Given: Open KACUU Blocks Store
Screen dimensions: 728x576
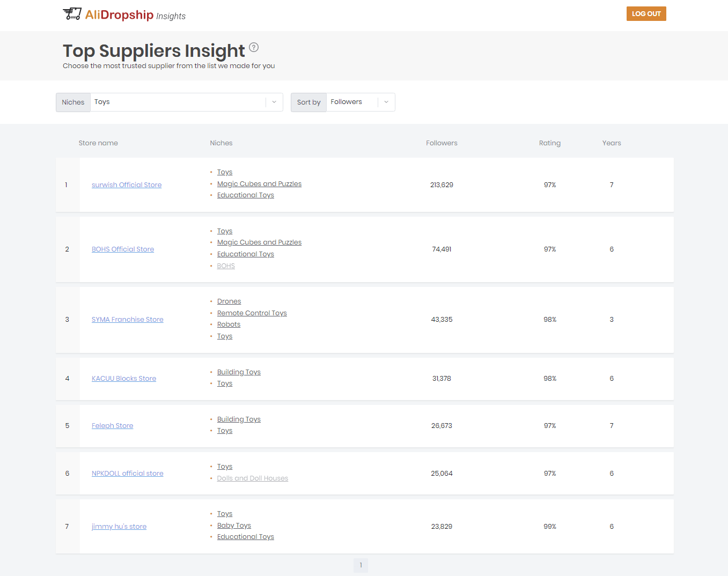Looking at the screenshot, I should point(124,378).
